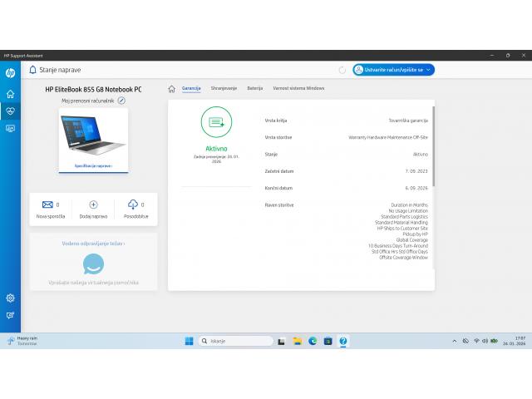
Task: Open Varnost sistema Windows tab
Action: point(298,88)
